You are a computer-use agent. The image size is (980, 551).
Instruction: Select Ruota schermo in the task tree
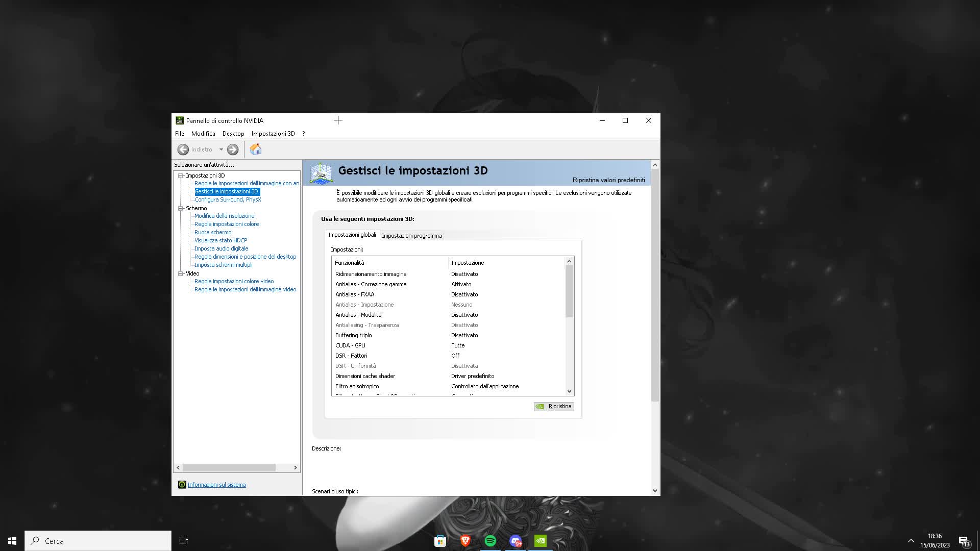213,232
